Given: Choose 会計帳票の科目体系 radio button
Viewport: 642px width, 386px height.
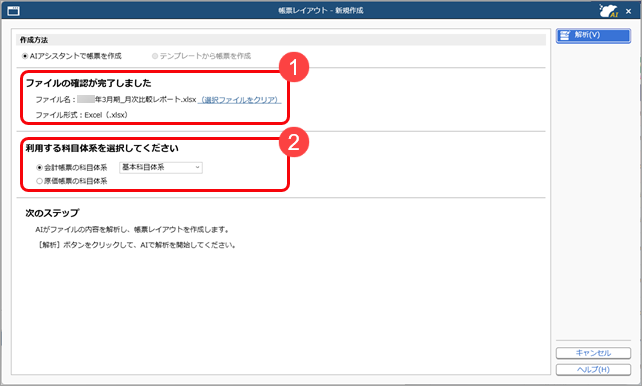Looking at the screenshot, I should point(72,167).
